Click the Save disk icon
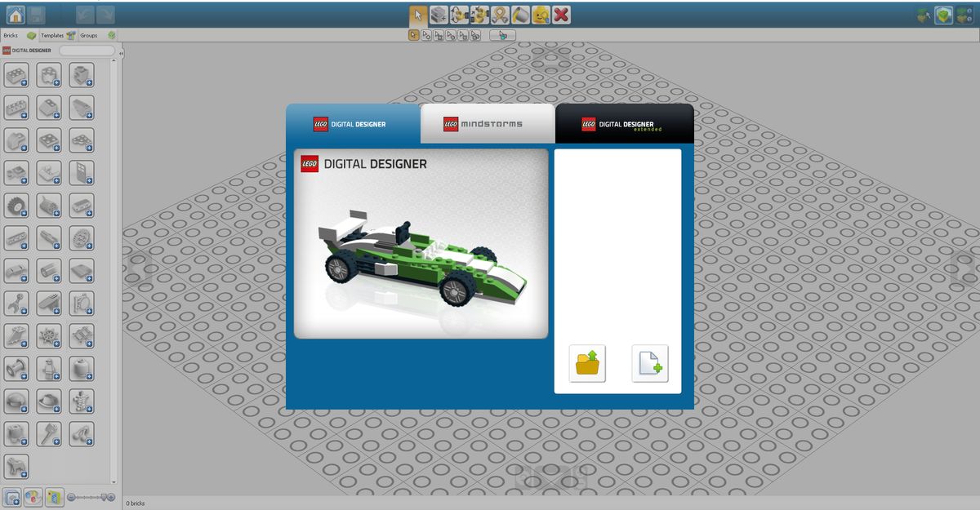This screenshot has width=980, height=510. 36,14
